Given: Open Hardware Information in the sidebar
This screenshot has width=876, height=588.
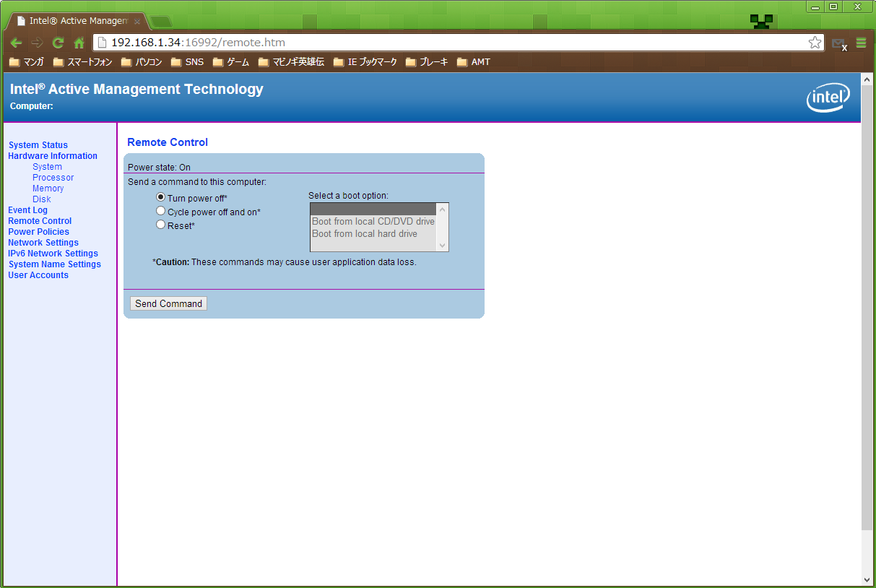Looking at the screenshot, I should pos(53,156).
